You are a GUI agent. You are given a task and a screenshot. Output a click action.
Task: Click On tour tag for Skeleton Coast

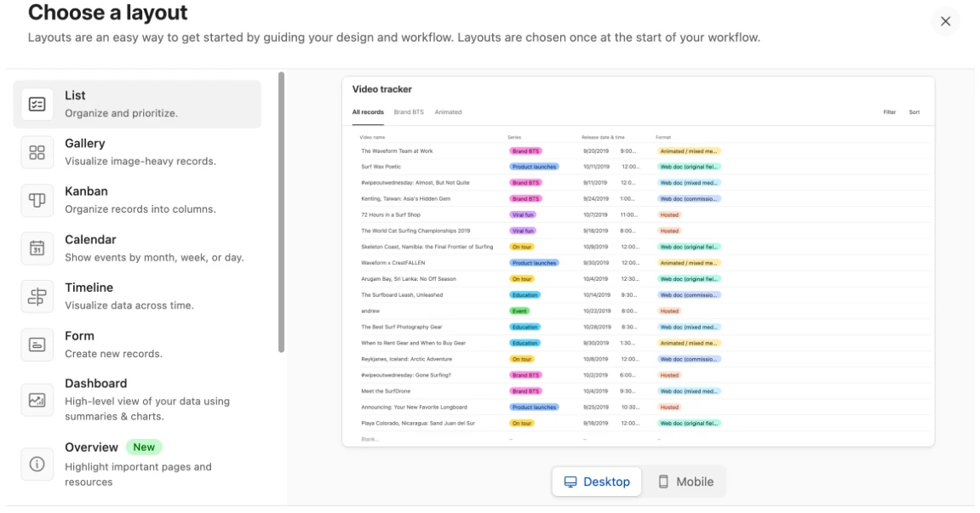(522, 247)
